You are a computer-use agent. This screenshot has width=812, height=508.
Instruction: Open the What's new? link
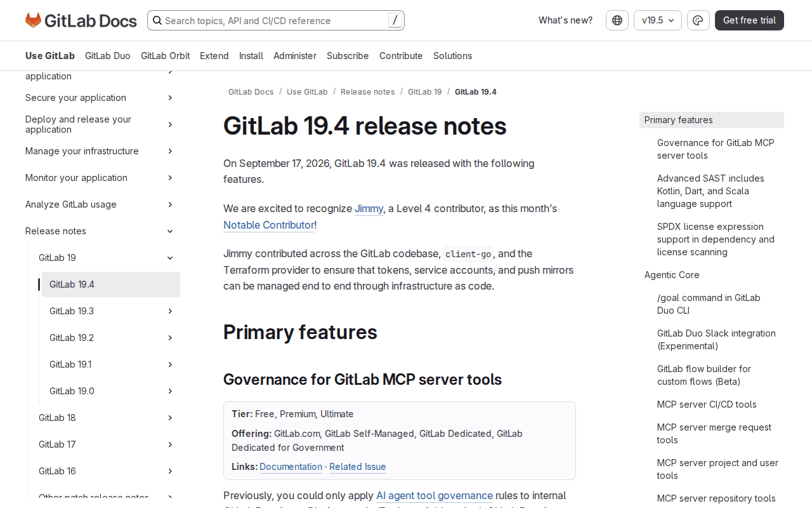tap(565, 20)
